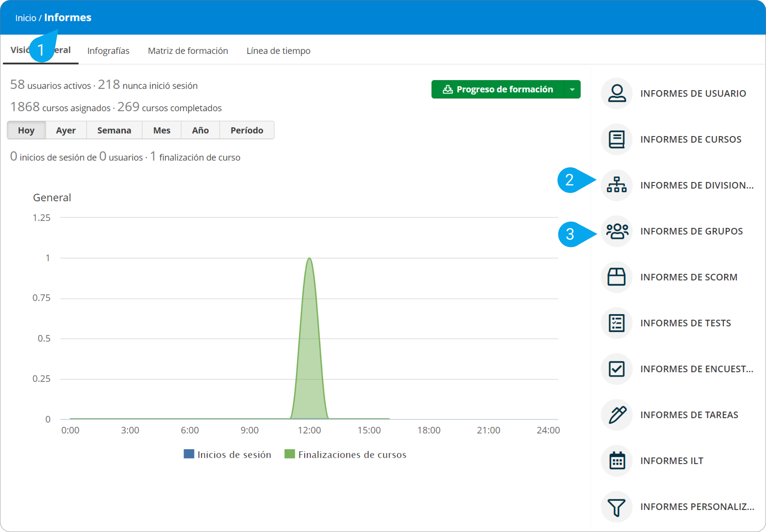Screen dimensions: 766x532
Task: Switch chart range to Mes
Action: tap(162, 130)
